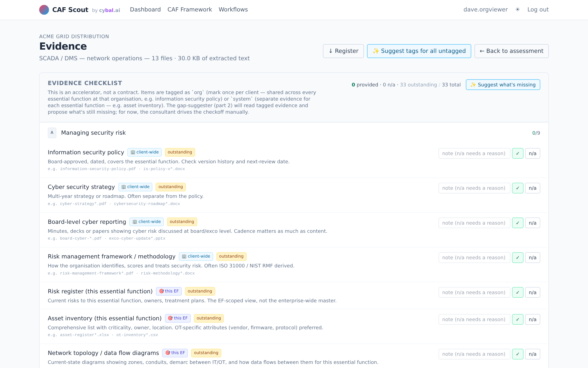Select the client-wide tag on Risk management framework
The height and width of the screenshot is (368, 588).
(196, 256)
